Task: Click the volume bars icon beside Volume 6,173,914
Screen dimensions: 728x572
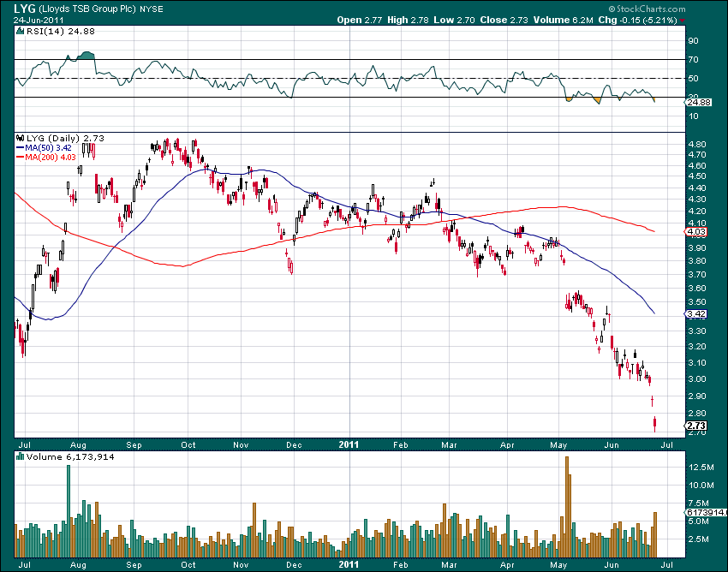Action: (20, 456)
